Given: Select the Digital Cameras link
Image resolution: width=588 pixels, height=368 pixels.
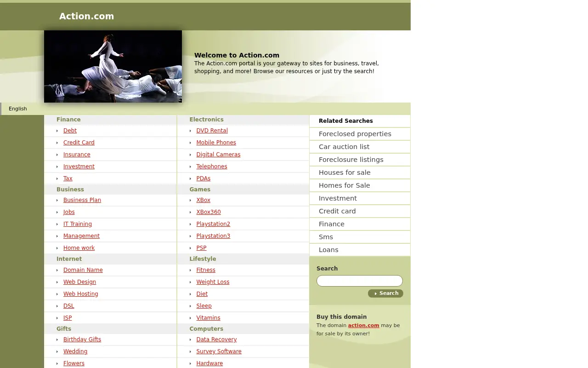Looking at the screenshot, I should (218, 155).
